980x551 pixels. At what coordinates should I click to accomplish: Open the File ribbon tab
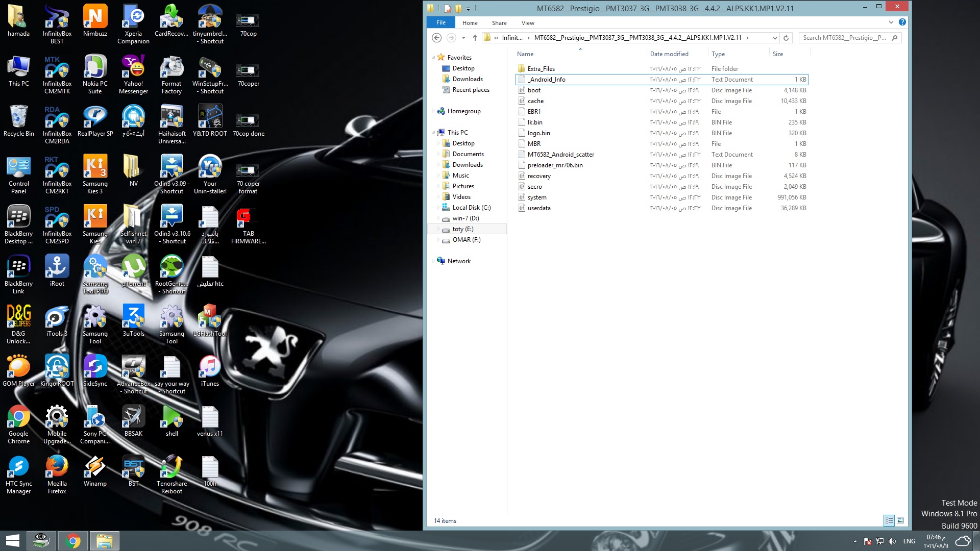[x=441, y=22]
